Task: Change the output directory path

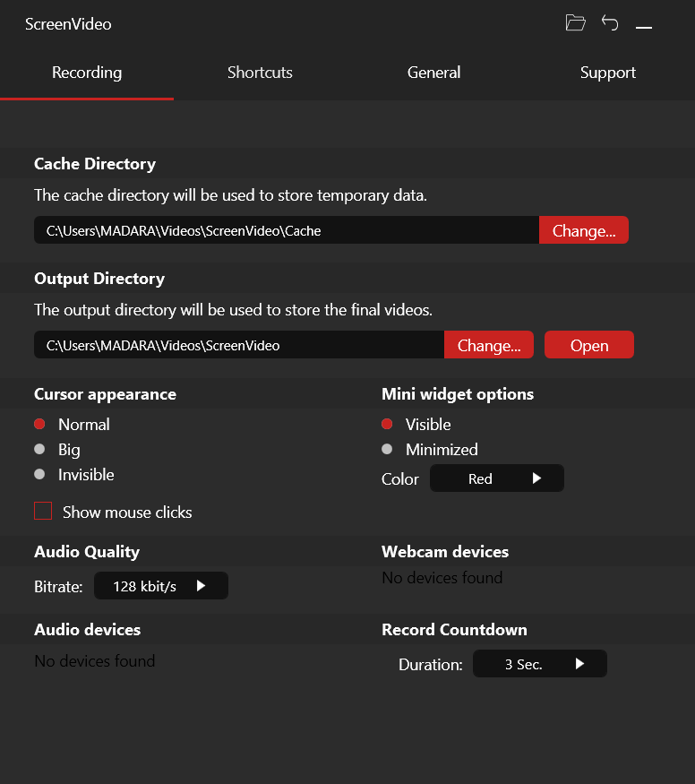Action: tap(489, 345)
